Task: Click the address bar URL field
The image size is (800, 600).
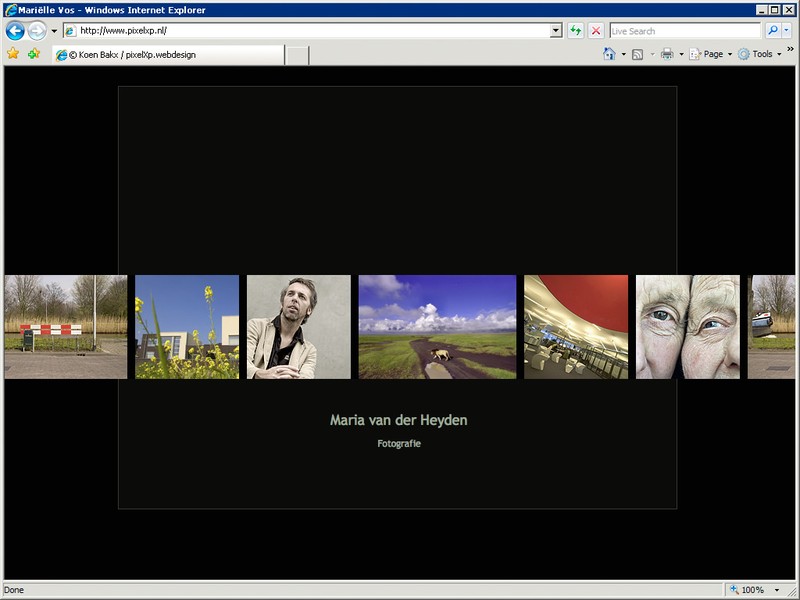Action: point(310,31)
